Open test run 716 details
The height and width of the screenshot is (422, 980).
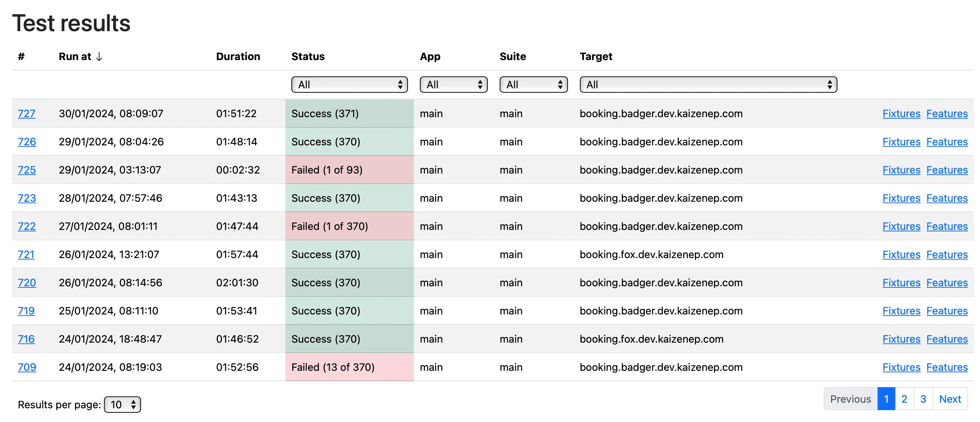pyautogui.click(x=27, y=339)
